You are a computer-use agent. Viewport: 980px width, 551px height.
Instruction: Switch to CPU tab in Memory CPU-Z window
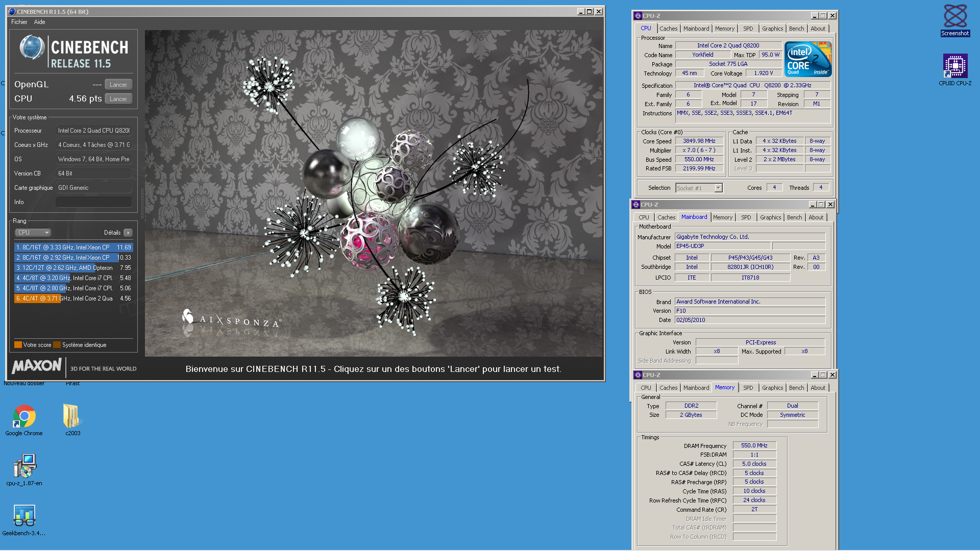click(646, 388)
